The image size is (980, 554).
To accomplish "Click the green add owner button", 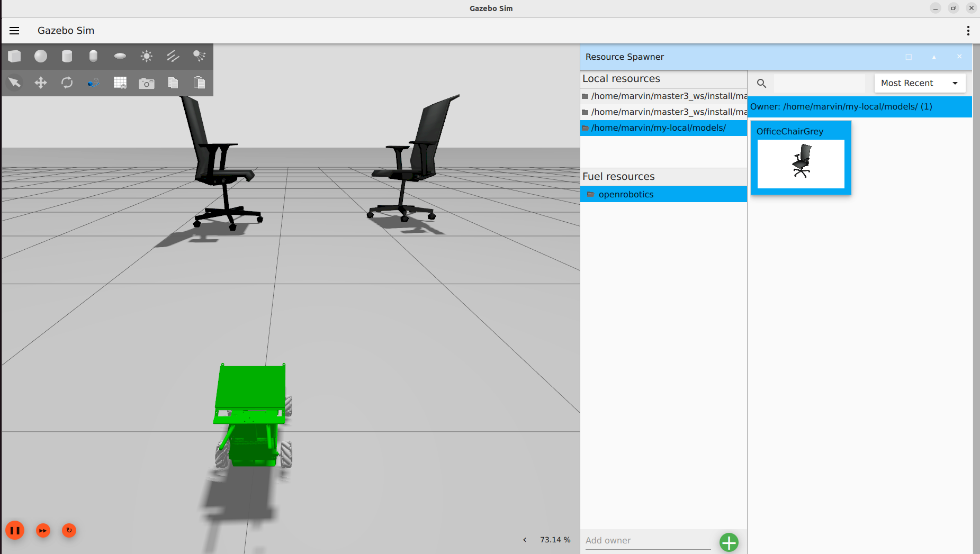I will click(x=729, y=542).
